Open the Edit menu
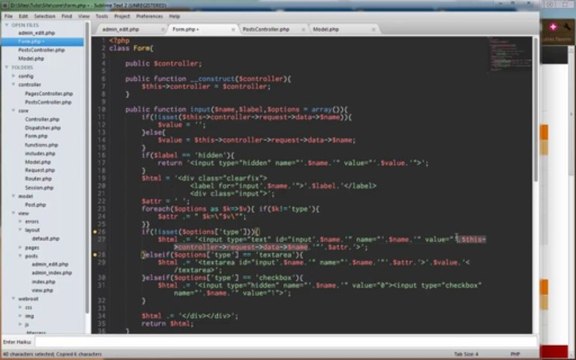The width and height of the screenshot is (576, 360). tap(23, 16)
